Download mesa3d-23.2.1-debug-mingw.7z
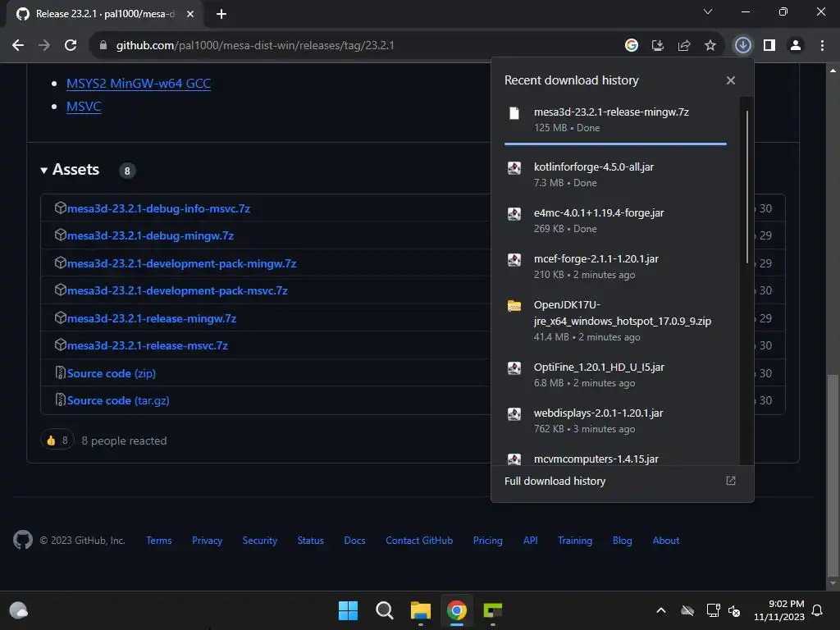The width and height of the screenshot is (840, 630). tap(150, 235)
